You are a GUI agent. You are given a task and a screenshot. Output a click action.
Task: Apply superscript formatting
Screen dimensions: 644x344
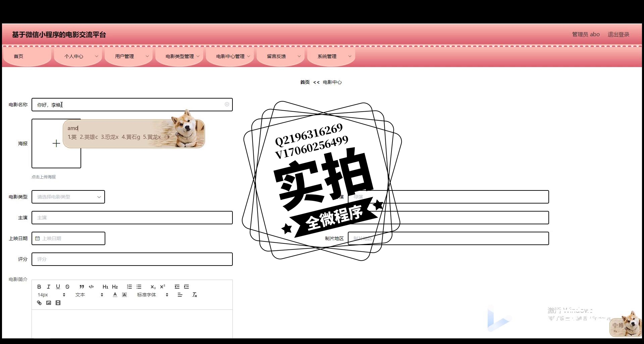point(163,287)
